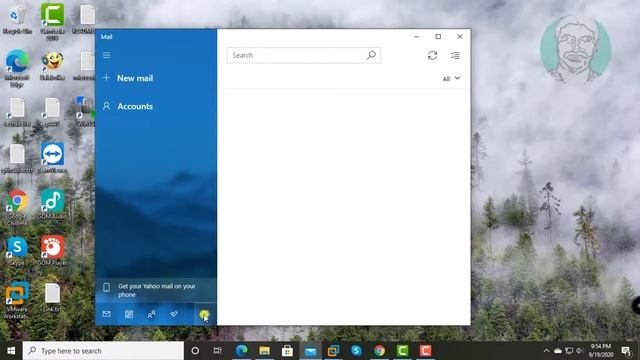Select Skype desktop shortcut
Screen dimensions: 640x360
click(x=17, y=251)
